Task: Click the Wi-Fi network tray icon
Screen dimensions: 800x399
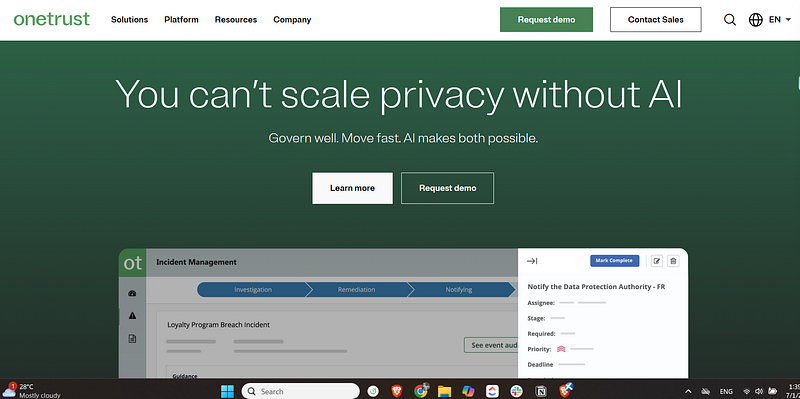Action: point(746,391)
